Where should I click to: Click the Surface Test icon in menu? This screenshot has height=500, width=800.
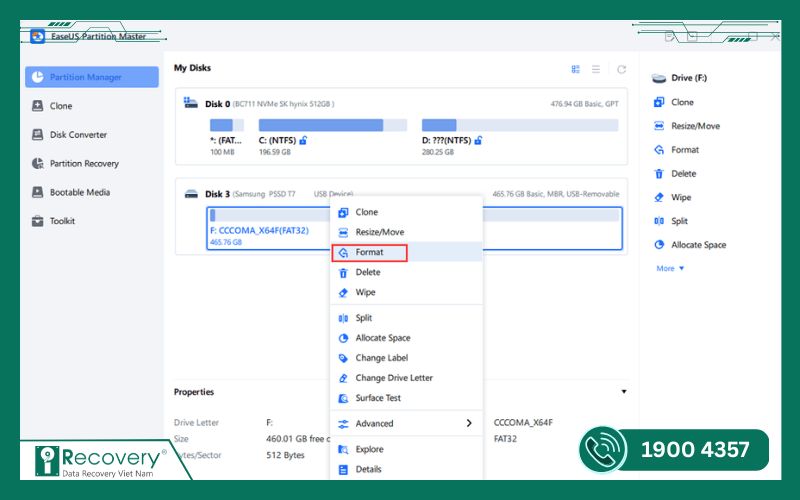343,398
